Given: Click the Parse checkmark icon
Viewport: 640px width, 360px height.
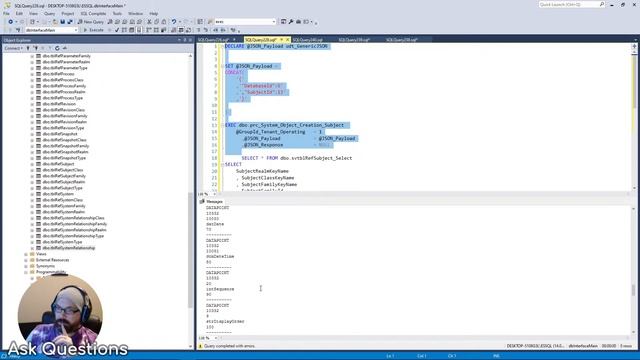Looking at the screenshot, I should tap(117, 30).
